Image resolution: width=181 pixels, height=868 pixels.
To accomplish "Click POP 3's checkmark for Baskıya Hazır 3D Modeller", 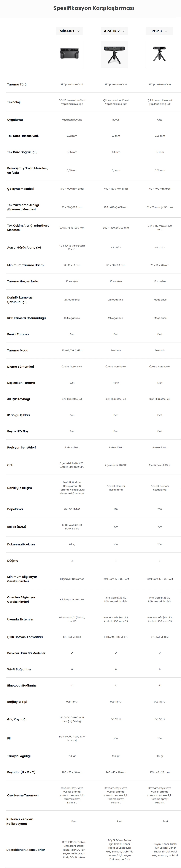I will coord(160,653).
